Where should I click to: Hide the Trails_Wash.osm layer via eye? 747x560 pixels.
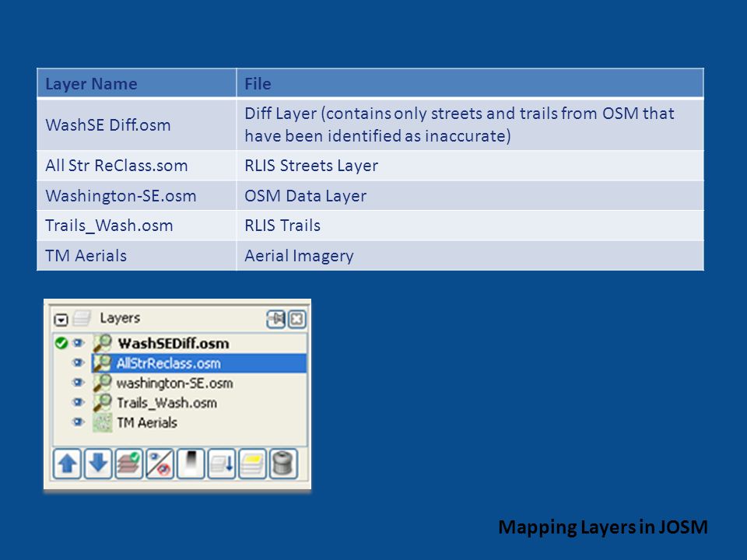coord(79,402)
